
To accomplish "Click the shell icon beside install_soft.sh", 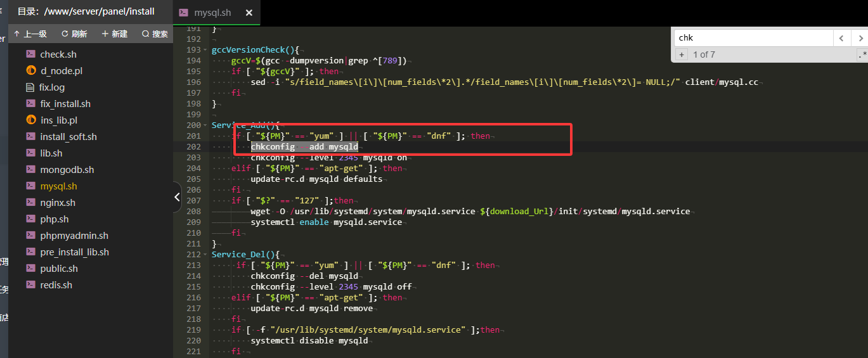I will pos(30,137).
